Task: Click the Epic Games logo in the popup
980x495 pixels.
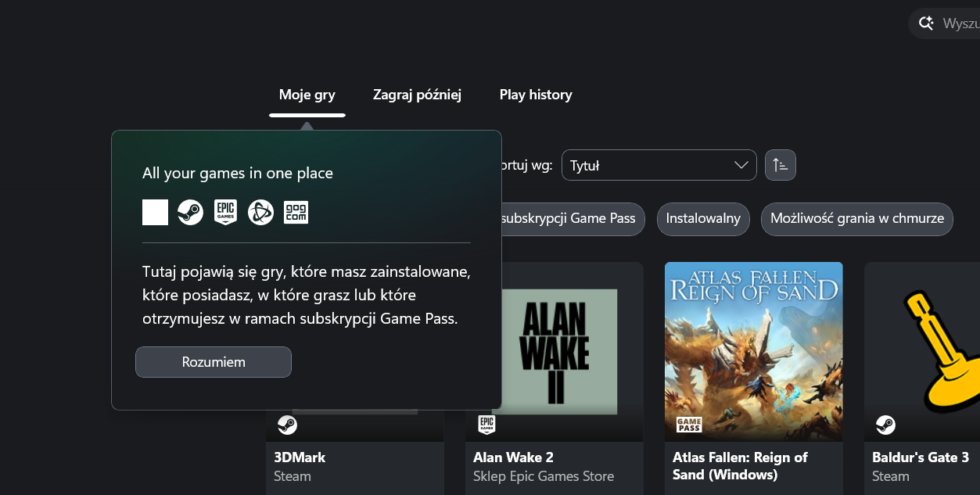Action: pyautogui.click(x=225, y=212)
